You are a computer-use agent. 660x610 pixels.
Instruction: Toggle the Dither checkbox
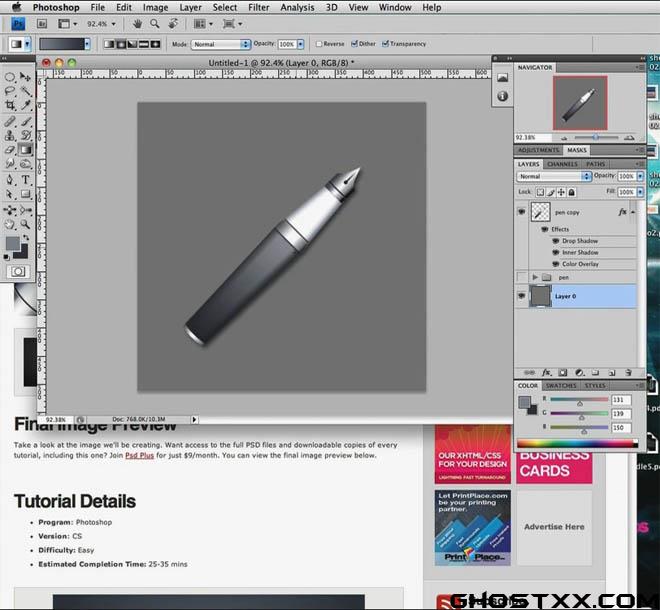354,44
